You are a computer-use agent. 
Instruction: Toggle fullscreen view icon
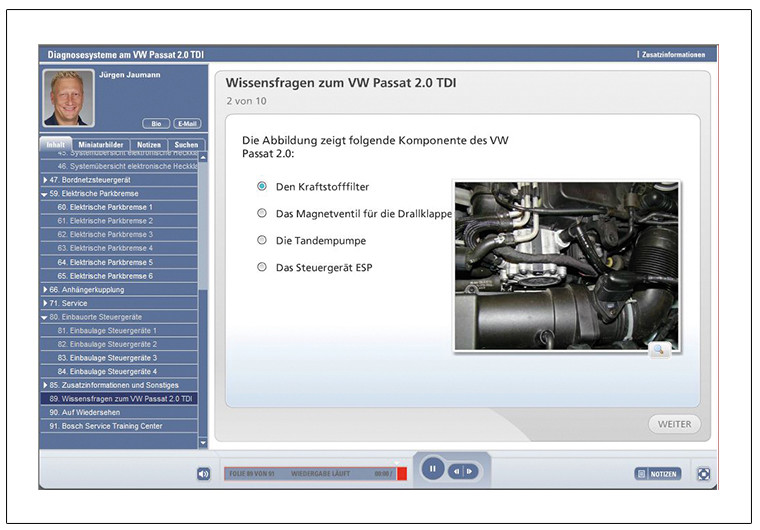pos(704,474)
